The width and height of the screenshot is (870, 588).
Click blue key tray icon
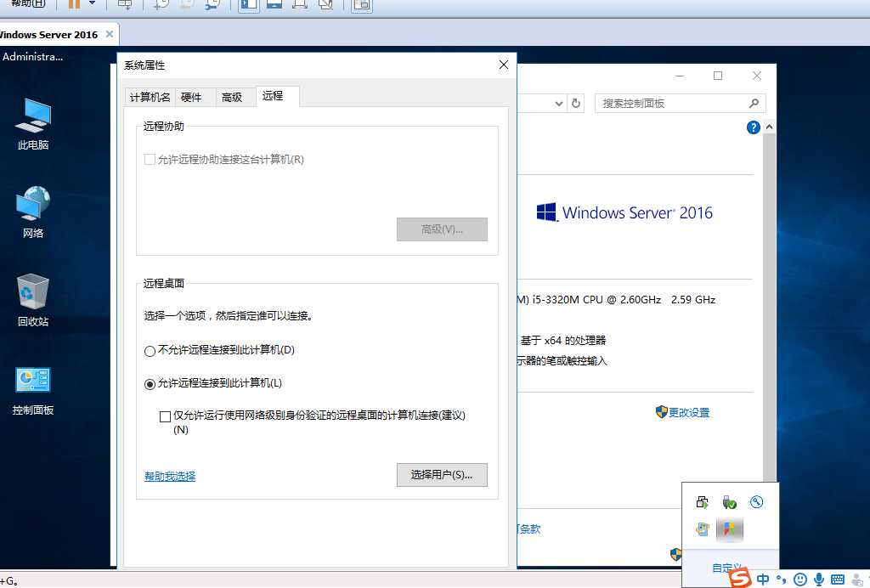point(756,502)
